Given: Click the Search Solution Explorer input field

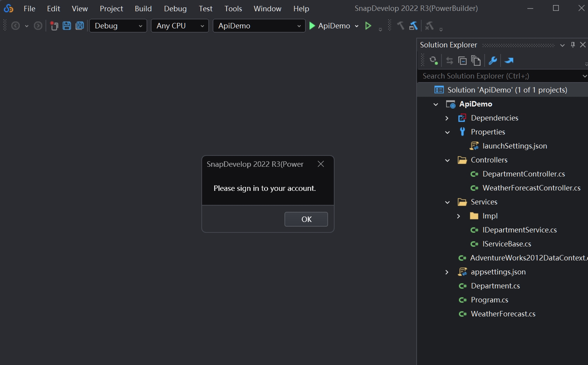Looking at the screenshot, I should (x=499, y=76).
